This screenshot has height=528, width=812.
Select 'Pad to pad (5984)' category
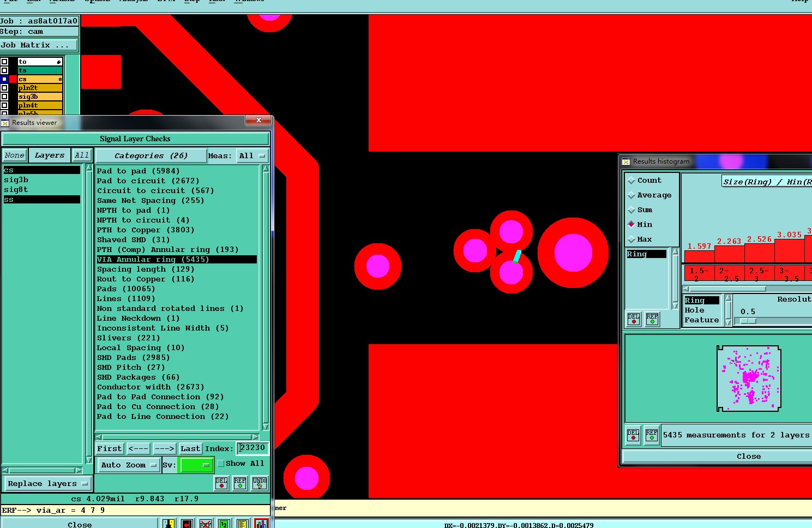tap(138, 171)
